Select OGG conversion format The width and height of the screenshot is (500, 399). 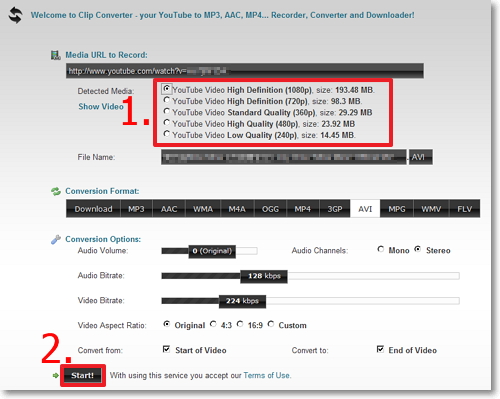click(x=270, y=209)
